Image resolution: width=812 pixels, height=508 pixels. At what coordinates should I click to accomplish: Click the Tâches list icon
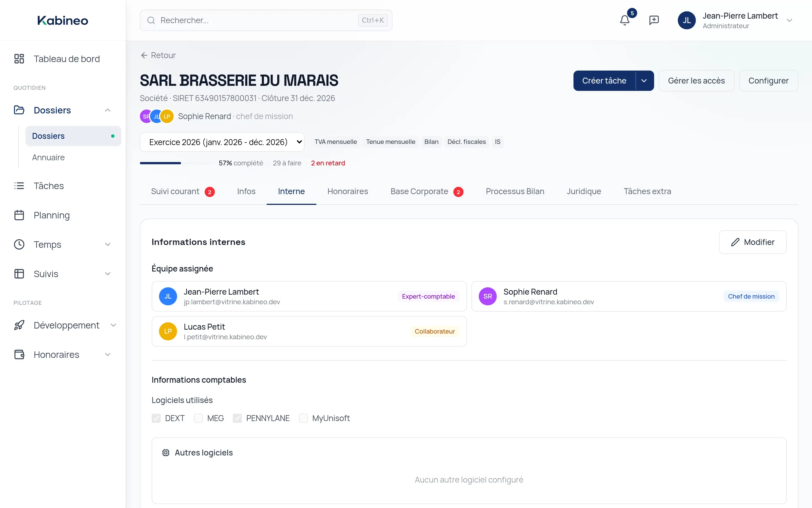[19, 186]
